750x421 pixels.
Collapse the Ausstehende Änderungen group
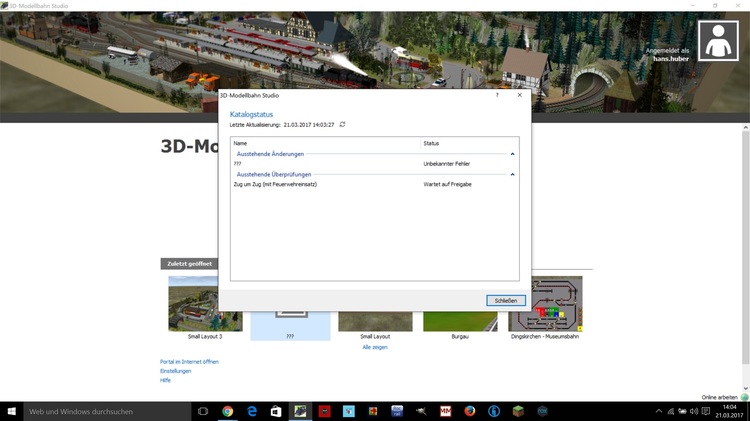(x=512, y=154)
